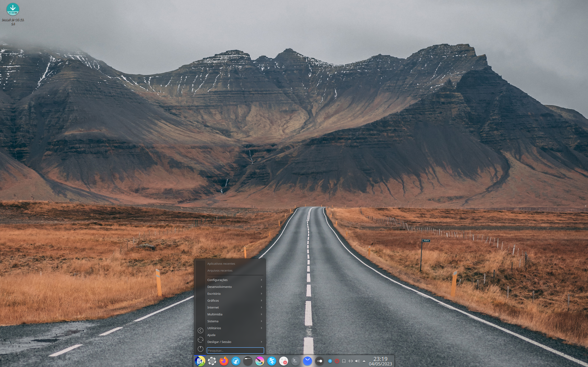The width and height of the screenshot is (588, 367).
Task: Click the Device Notifier icon in the system tray
Action: pyautogui.click(x=344, y=361)
